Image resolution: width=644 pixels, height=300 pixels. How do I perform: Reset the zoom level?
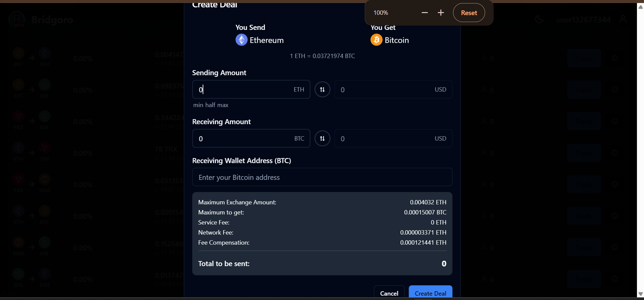pyautogui.click(x=469, y=13)
